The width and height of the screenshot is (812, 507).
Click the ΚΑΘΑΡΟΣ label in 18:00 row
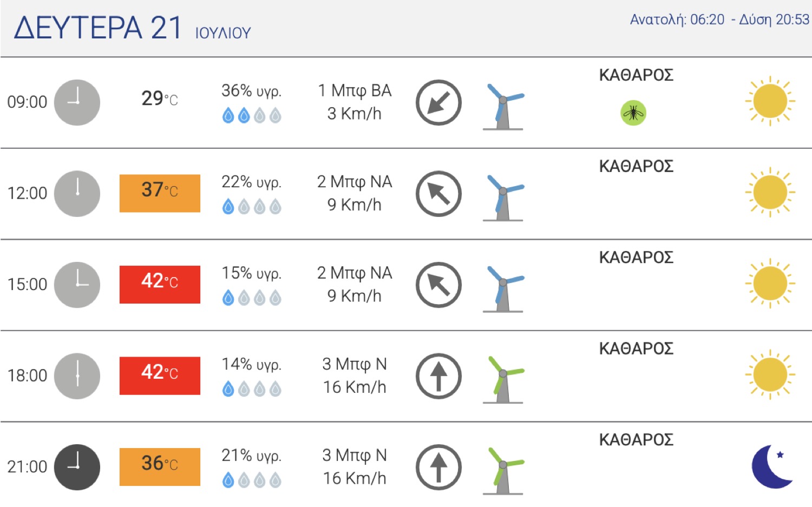636,348
